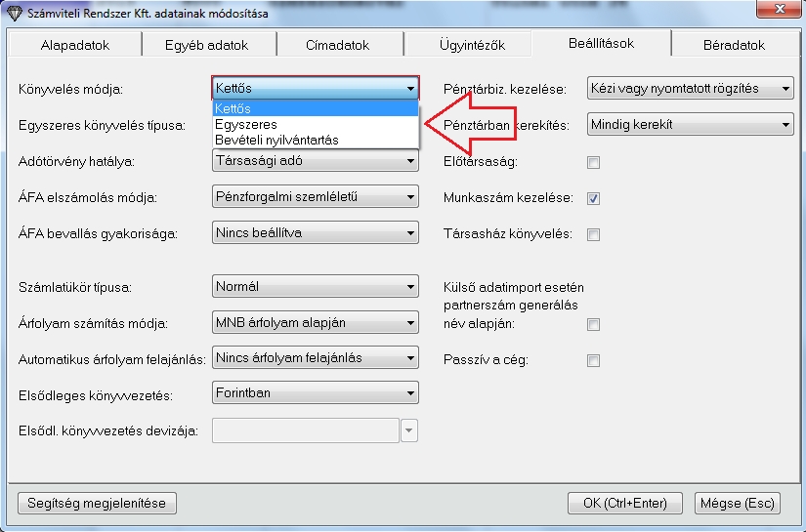Go to the Címadatok tab
This screenshot has height=532, width=806.
[x=339, y=45]
